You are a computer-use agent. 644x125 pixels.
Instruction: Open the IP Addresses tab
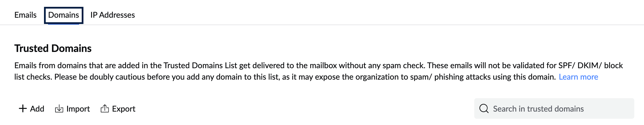pos(113,15)
